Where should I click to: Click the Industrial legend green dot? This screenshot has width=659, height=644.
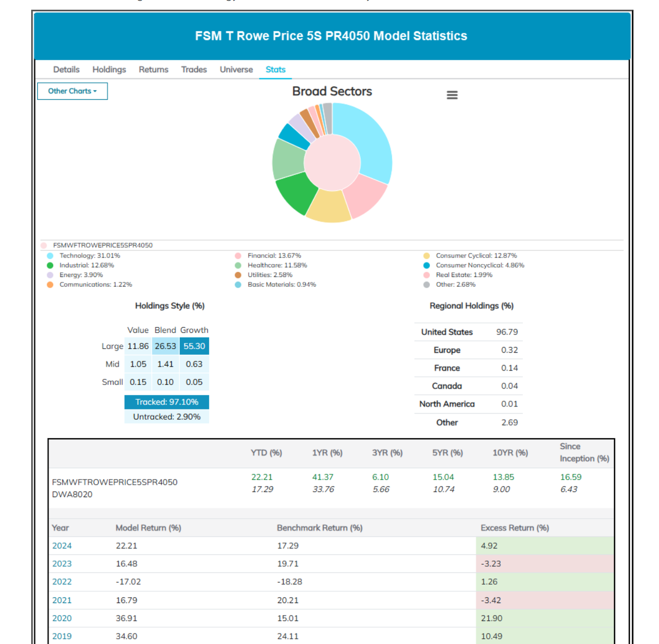pyautogui.click(x=50, y=266)
